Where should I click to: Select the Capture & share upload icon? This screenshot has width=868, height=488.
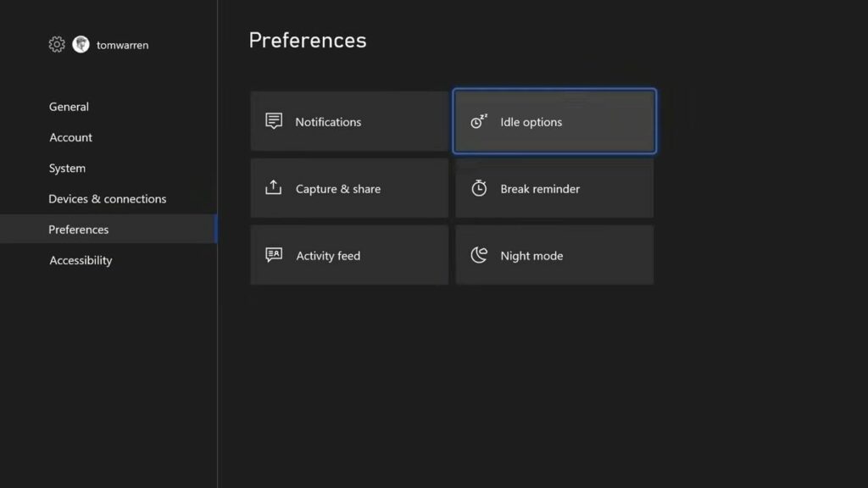(x=273, y=188)
